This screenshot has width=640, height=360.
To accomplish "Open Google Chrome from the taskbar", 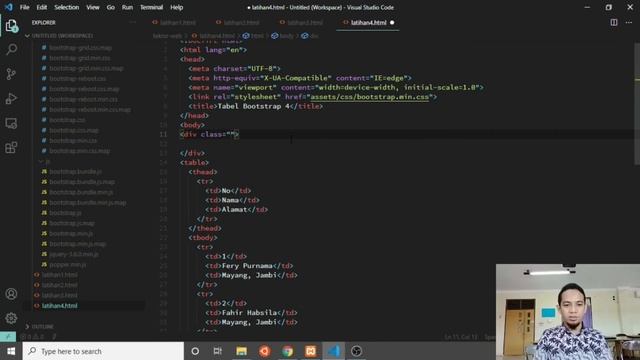I will (x=287, y=351).
